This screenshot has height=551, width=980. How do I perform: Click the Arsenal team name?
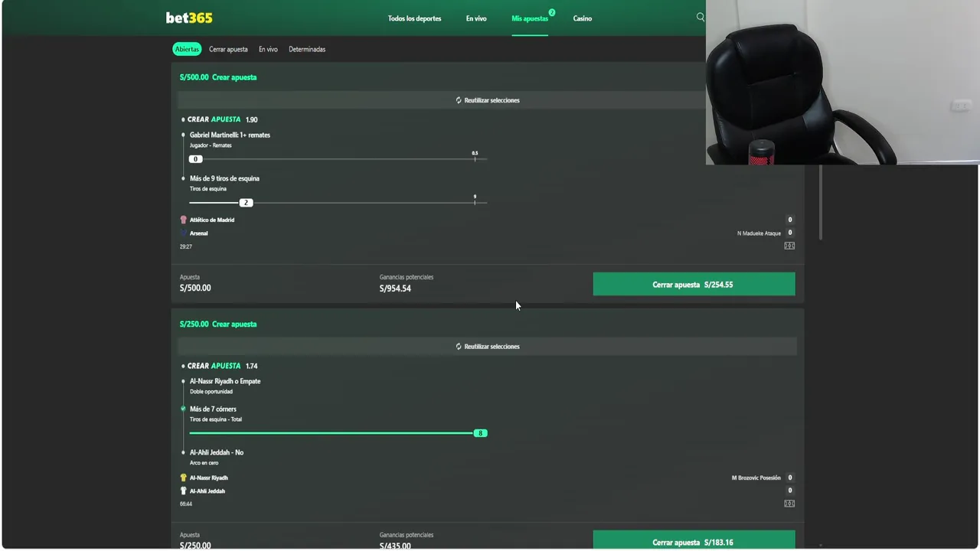[198, 233]
